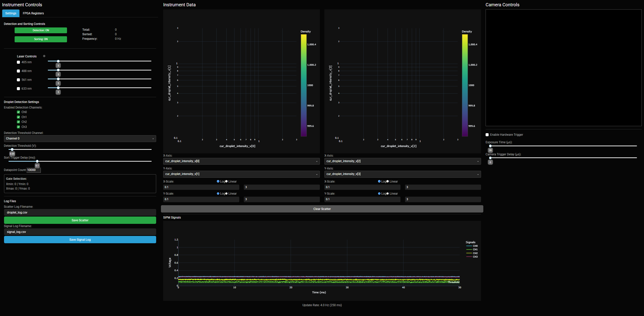Image resolution: width=644 pixels, height=316 pixels.
Task: Click the Exposure Time slider handle
Action: pyautogui.click(x=490, y=146)
